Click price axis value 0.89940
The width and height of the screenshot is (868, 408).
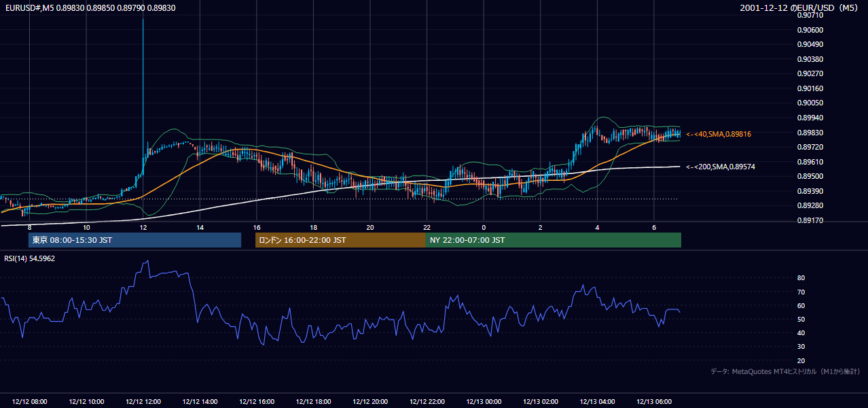(x=810, y=118)
